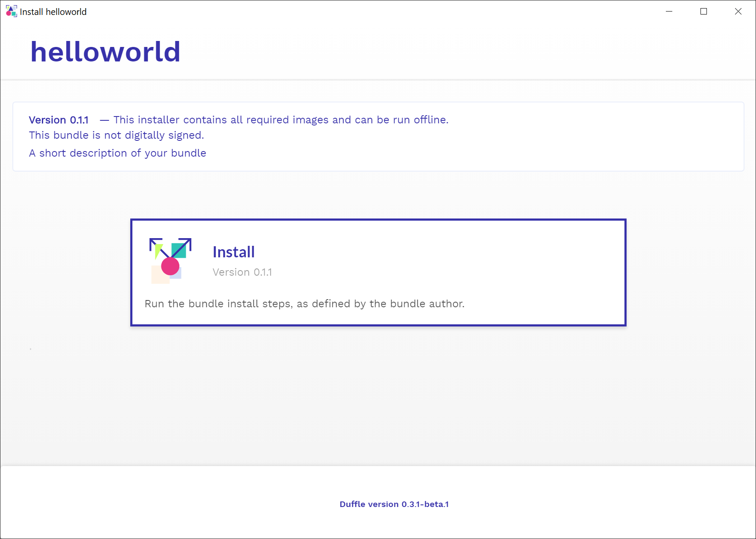Click the Install card's colorful arrows icon
The width and height of the screenshot is (756, 539).
[x=170, y=260]
